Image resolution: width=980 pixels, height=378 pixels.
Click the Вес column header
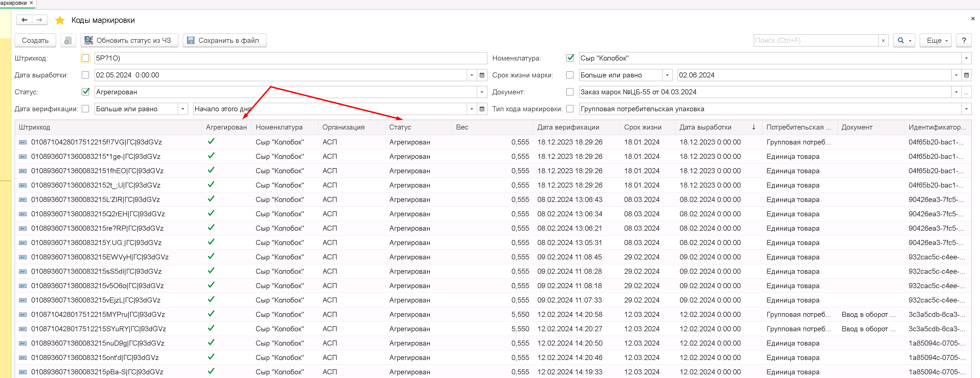pyautogui.click(x=492, y=127)
